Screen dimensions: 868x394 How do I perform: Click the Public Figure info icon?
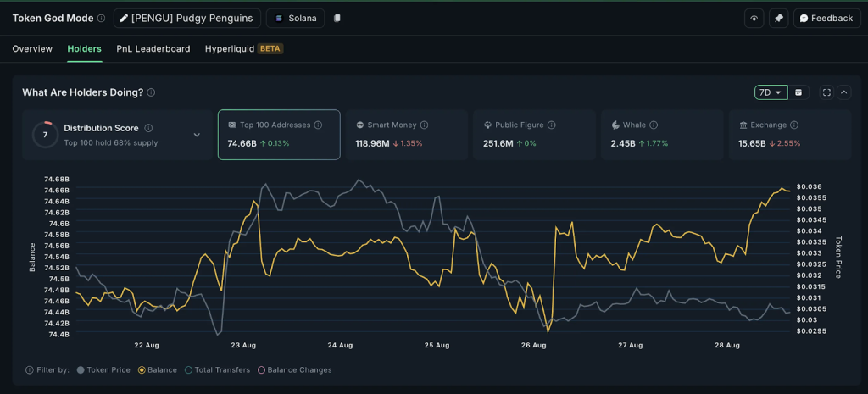coord(551,125)
